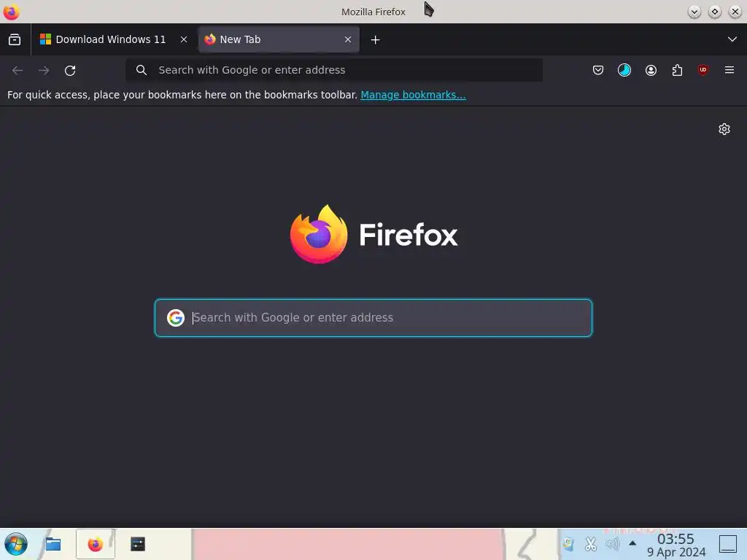Close the New Tab tab
This screenshot has width=747, height=560.
(348, 39)
